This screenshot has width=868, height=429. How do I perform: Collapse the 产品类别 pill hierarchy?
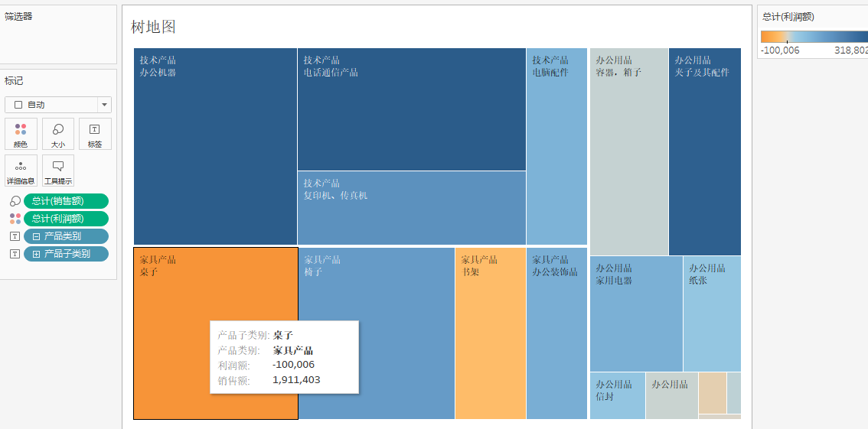[x=37, y=236]
